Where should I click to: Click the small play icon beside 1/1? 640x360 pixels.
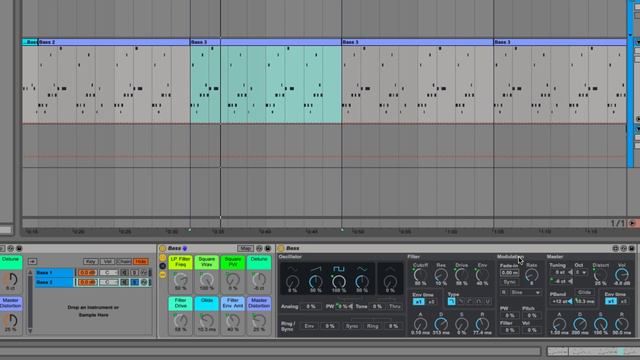(x=632, y=223)
